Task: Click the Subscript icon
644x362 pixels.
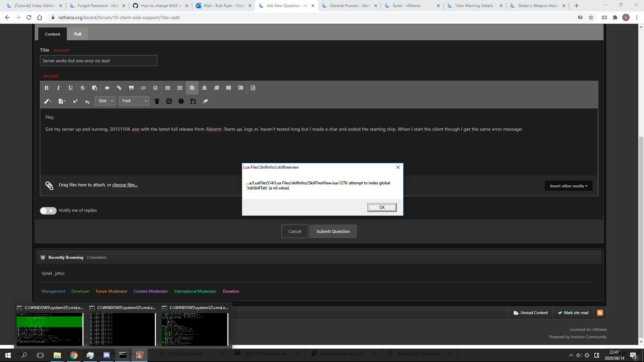Action: click(x=87, y=101)
